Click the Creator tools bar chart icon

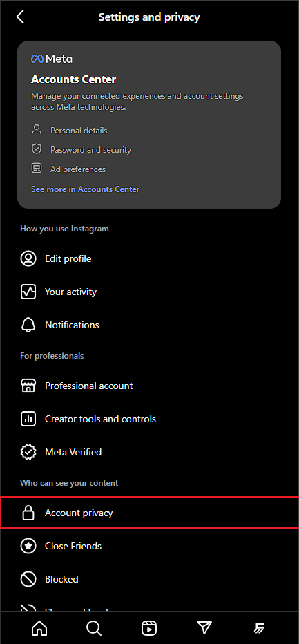point(28,419)
